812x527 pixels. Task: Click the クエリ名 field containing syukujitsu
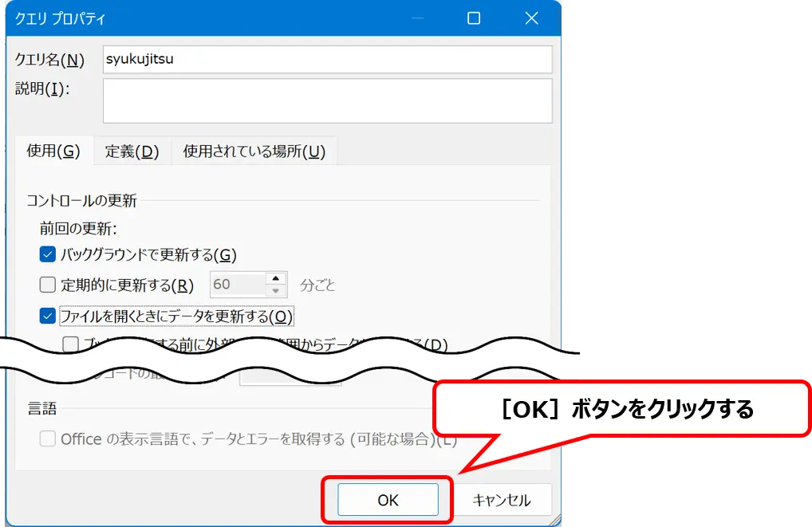click(x=327, y=59)
